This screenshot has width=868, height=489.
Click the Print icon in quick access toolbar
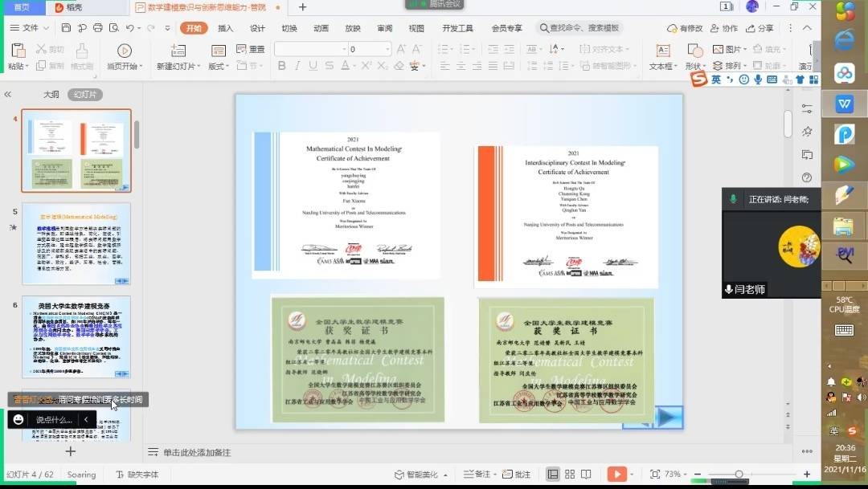point(97,28)
